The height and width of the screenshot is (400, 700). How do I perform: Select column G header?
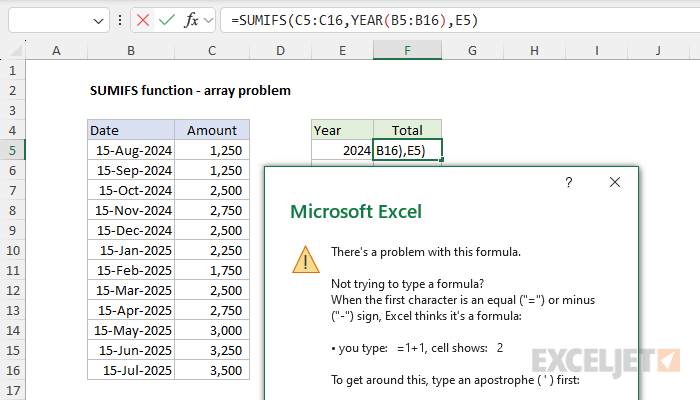tap(472, 50)
